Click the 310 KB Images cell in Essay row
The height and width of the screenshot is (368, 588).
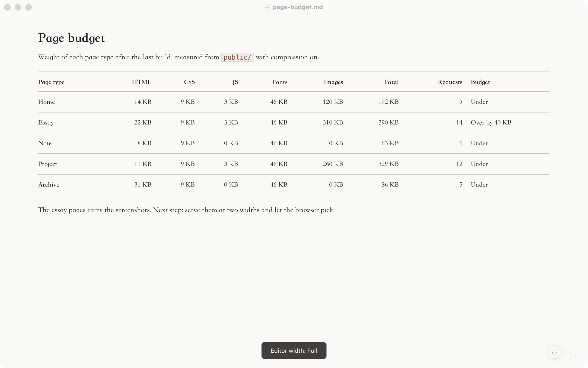pos(333,122)
